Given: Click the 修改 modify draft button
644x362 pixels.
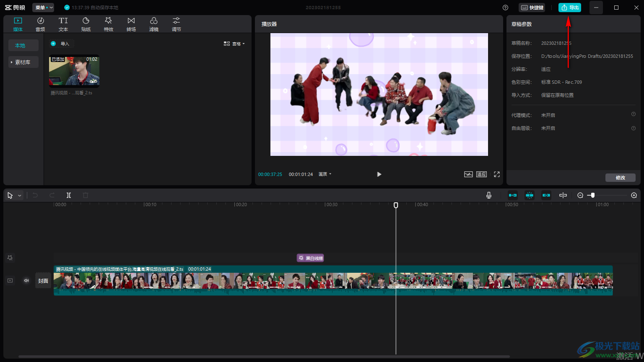Looking at the screenshot, I should [621, 178].
